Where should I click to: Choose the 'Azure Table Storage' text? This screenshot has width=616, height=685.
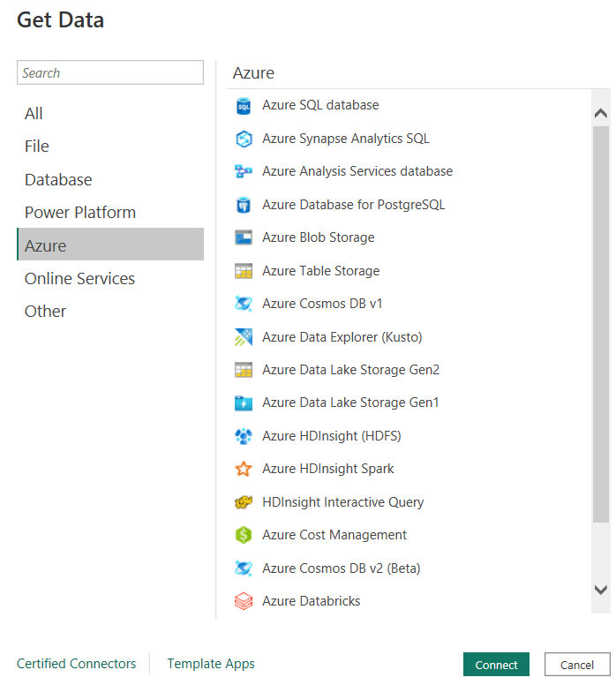click(x=320, y=271)
